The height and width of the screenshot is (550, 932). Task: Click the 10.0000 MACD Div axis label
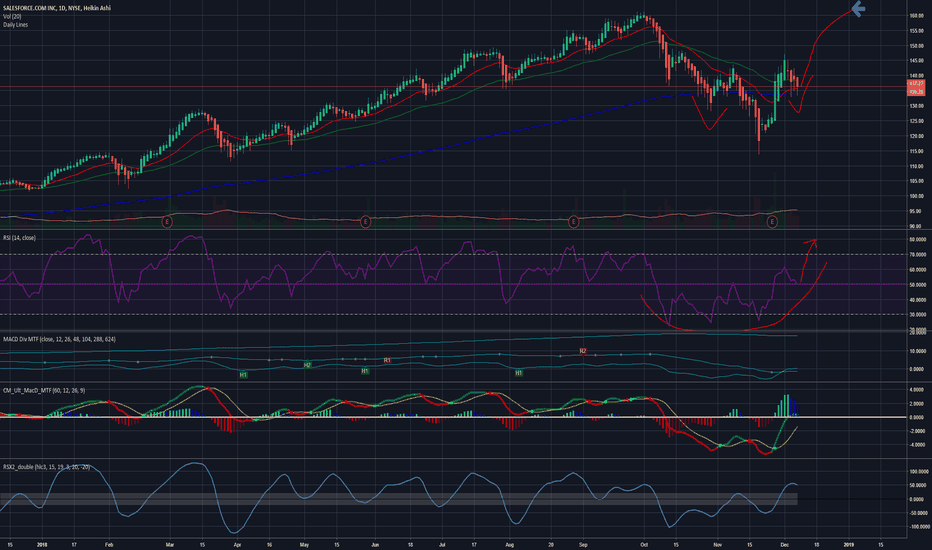917,351
